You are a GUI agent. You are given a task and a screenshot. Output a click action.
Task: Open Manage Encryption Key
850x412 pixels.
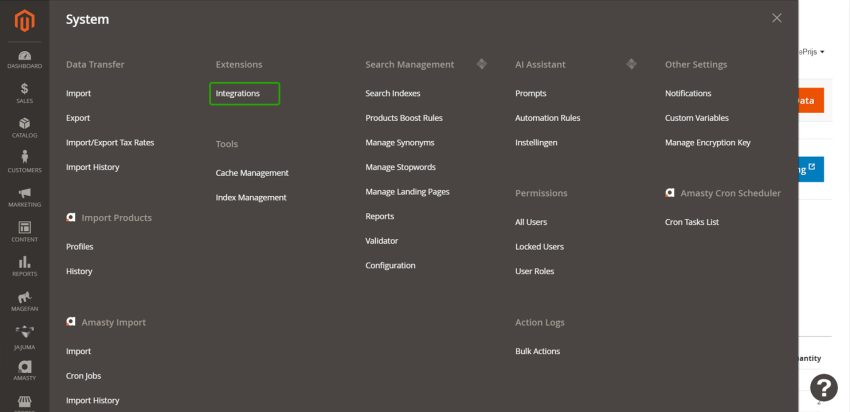tap(707, 143)
